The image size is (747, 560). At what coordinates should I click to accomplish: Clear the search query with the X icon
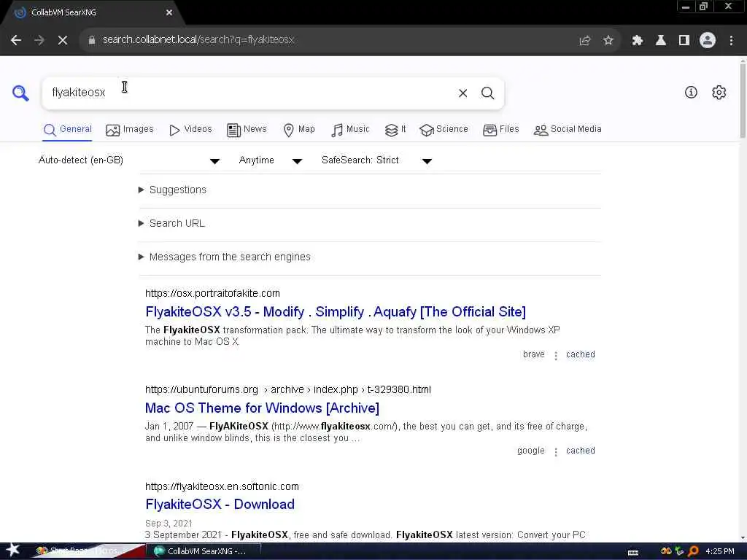[462, 93]
